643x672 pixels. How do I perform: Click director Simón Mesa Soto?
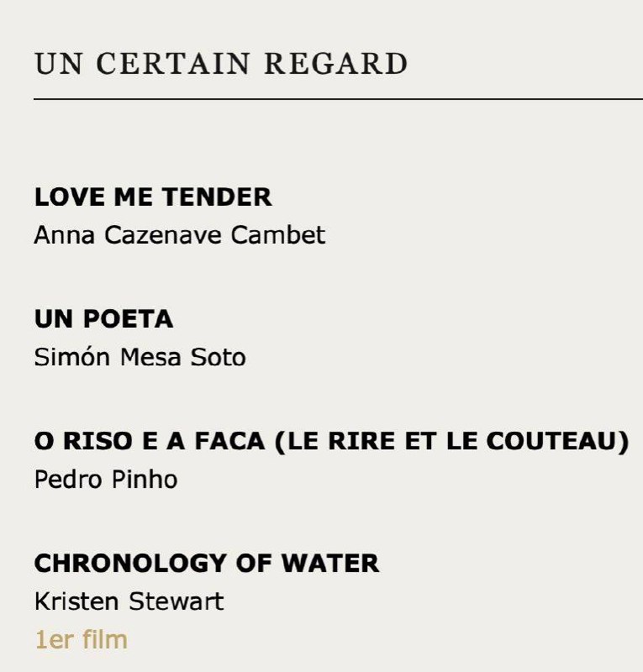(x=140, y=357)
